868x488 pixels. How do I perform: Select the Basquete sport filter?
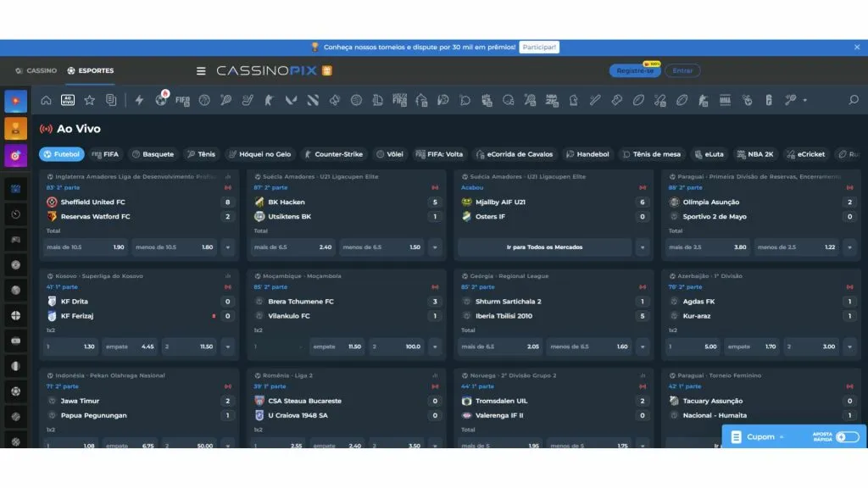pos(153,154)
